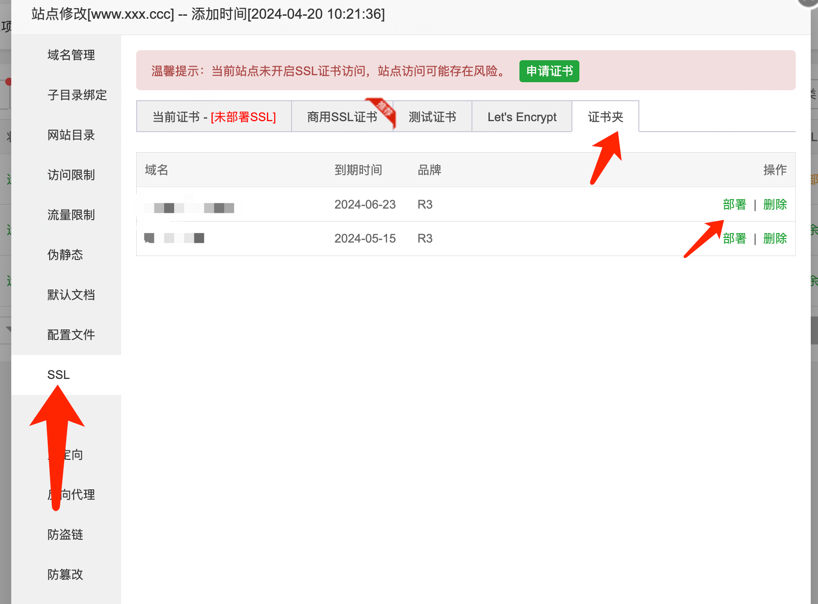
Task: Click 部署 for the 2024-05-15 certificate
Action: click(734, 238)
